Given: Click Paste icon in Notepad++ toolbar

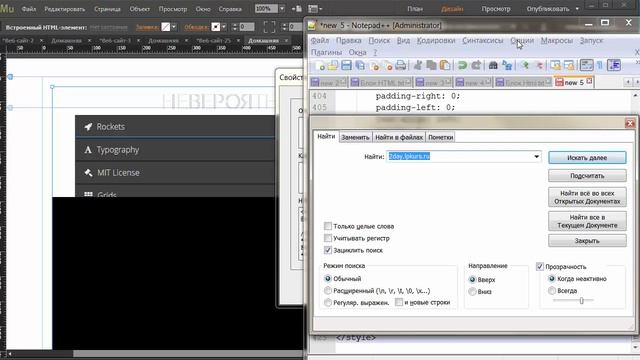Looking at the screenshot, I should 445,65.
